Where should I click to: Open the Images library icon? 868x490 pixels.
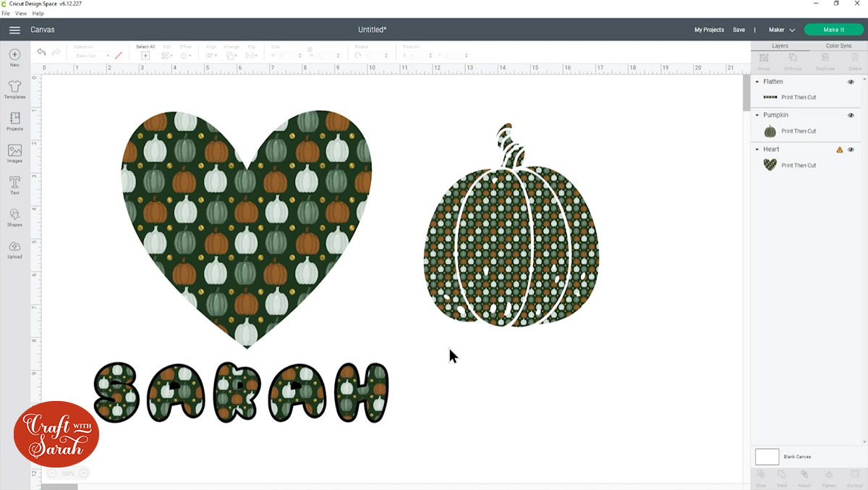(x=14, y=153)
